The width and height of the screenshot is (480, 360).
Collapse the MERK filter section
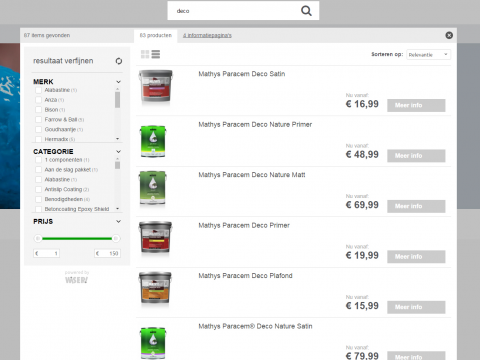(118, 82)
